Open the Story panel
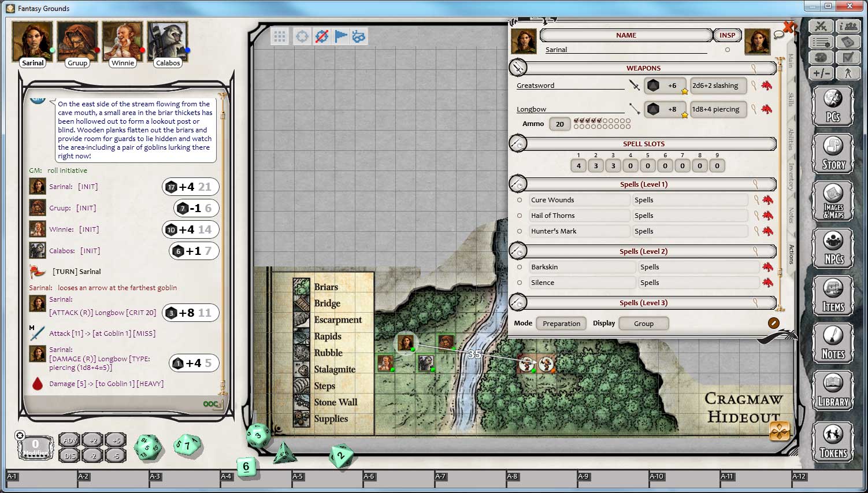 click(833, 153)
